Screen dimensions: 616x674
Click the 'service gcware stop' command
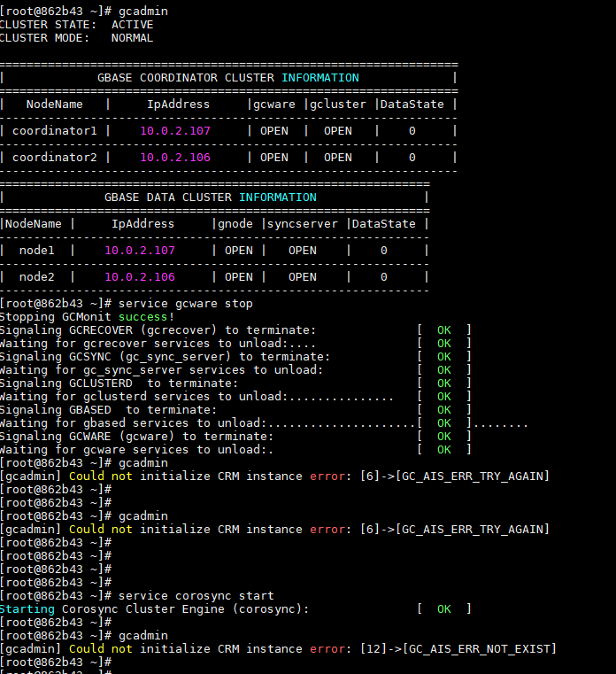click(186, 304)
